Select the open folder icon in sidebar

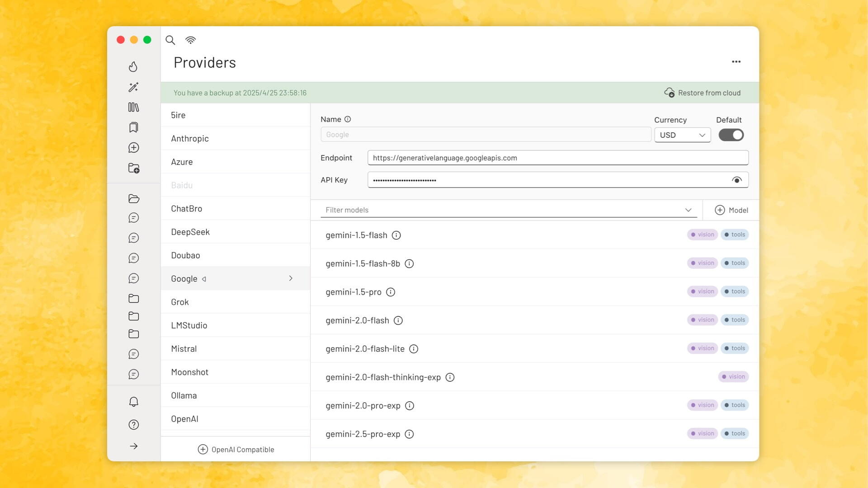(133, 198)
